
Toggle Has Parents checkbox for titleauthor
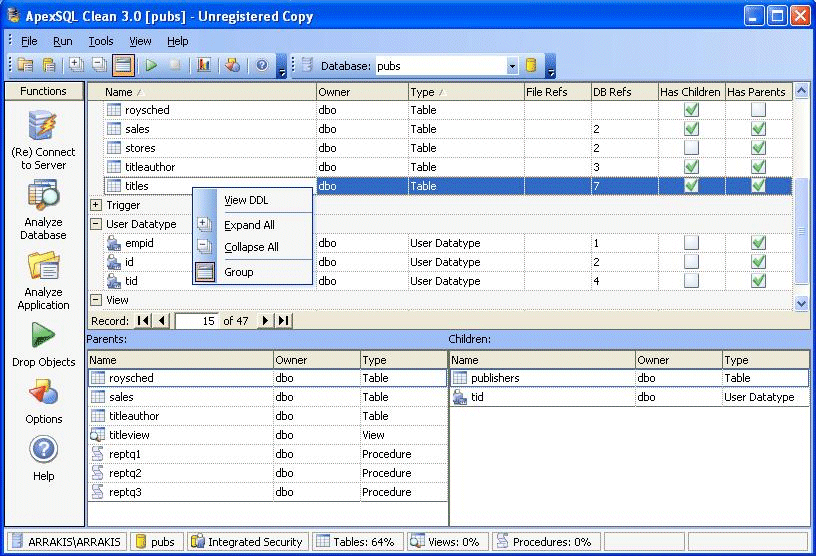[758, 167]
